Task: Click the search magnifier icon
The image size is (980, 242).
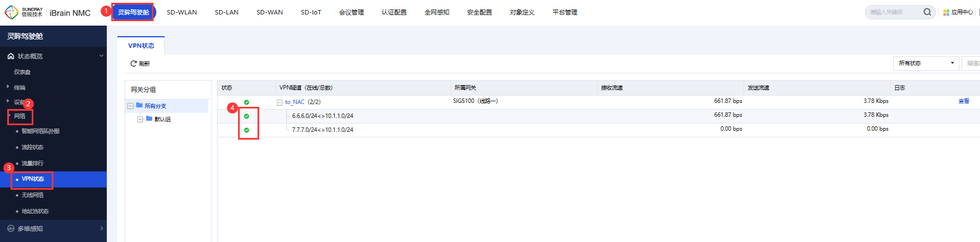Action: 927,12
